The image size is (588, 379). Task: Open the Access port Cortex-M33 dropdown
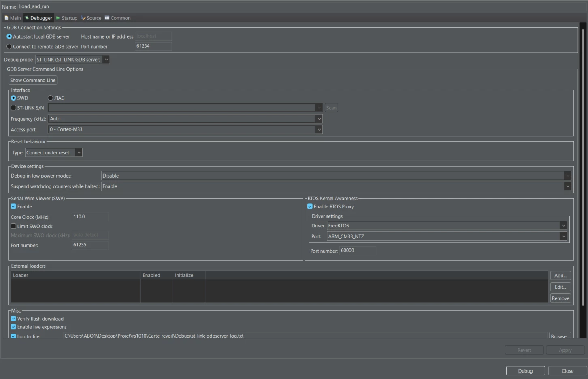(x=185, y=129)
